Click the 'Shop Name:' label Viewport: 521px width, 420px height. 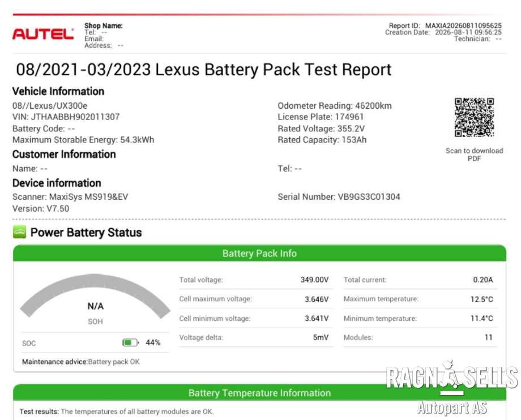tap(103, 25)
